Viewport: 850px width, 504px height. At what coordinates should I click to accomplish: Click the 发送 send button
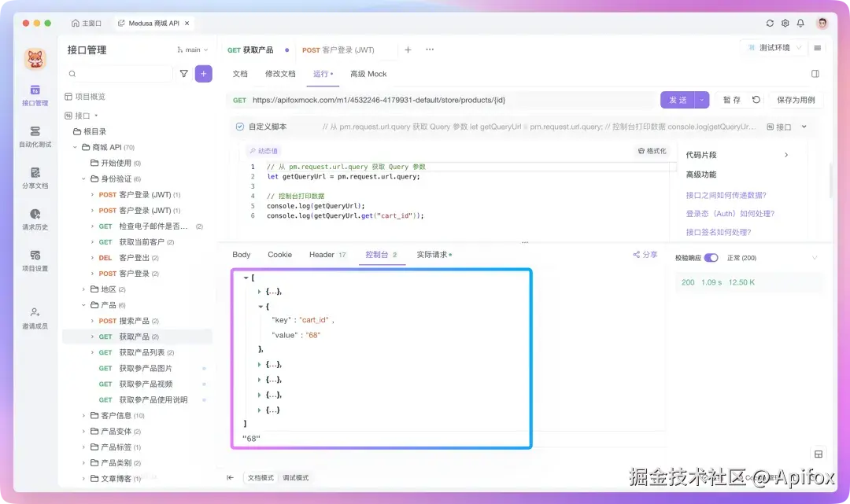(678, 100)
